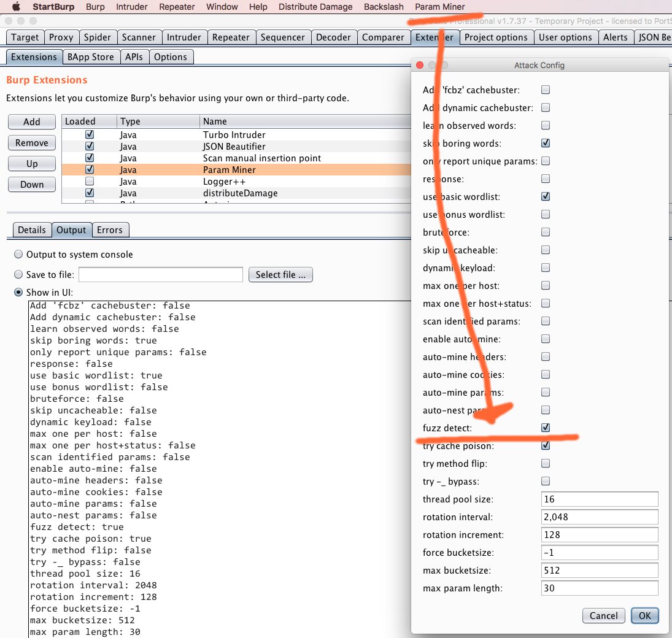Close the Attack Config dialog
The width and height of the screenshot is (672, 638).
pos(420,65)
